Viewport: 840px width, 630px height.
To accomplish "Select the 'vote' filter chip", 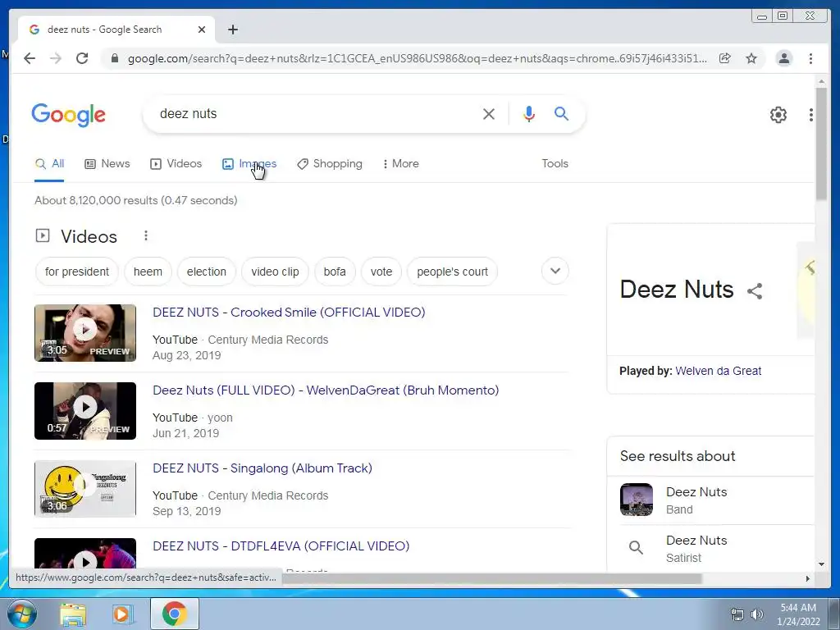I will tap(381, 272).
